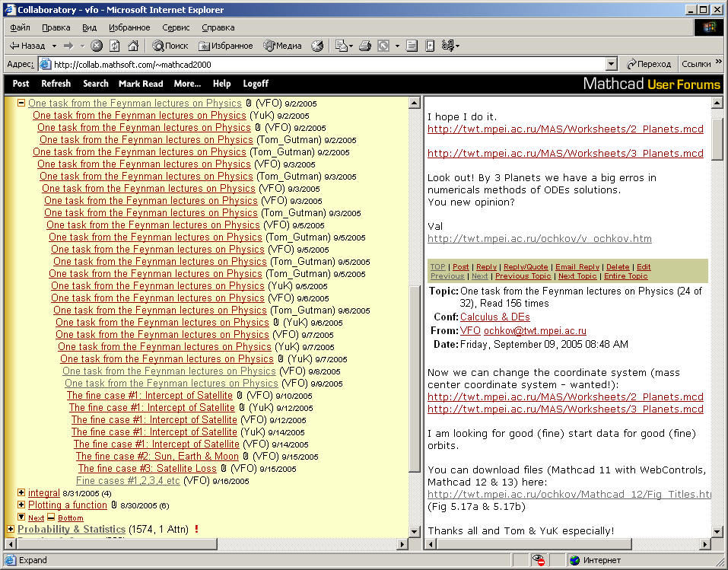Click the message pane horizontal scrollbar thumb

pos(534,543)
